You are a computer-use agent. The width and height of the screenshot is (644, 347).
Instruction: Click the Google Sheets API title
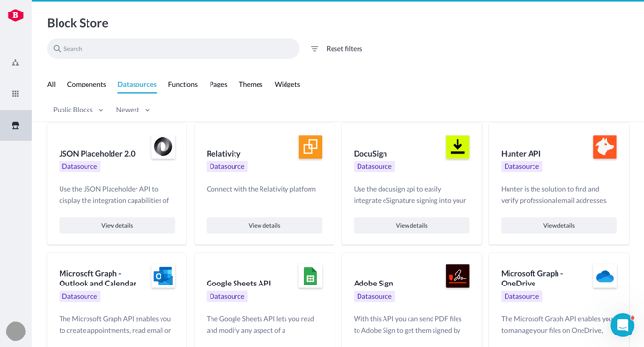coord(238,284)
